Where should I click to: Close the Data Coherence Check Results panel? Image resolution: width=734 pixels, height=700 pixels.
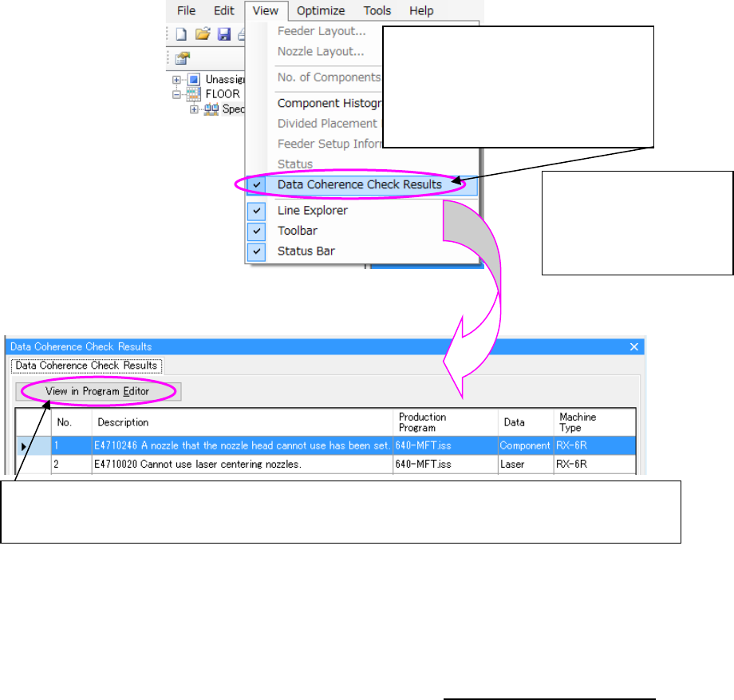click(x=633, y=347)
